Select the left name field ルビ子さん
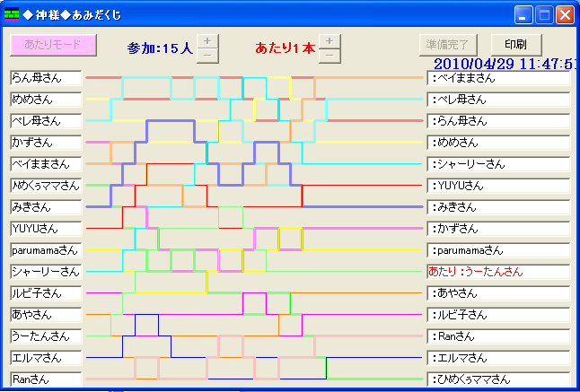The width and height of the screenshot is (580, 392). point(46,293)
